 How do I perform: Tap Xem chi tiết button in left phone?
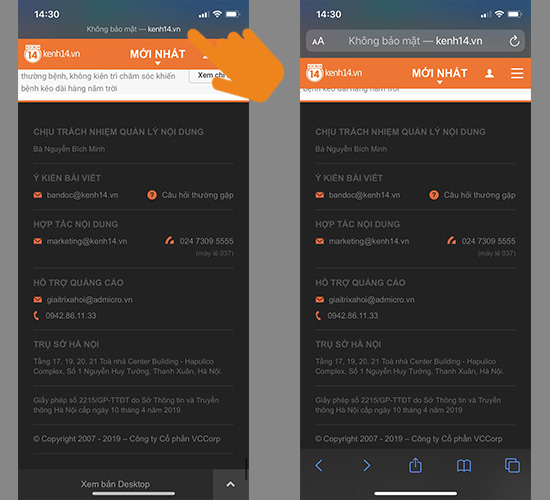tap(210, 75)
